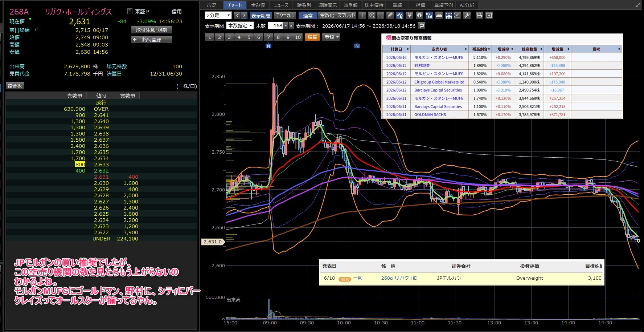This screenshot has width=644, height=332.
Task: Open the 登録 dropdown button
Action: tap(331, 37)
